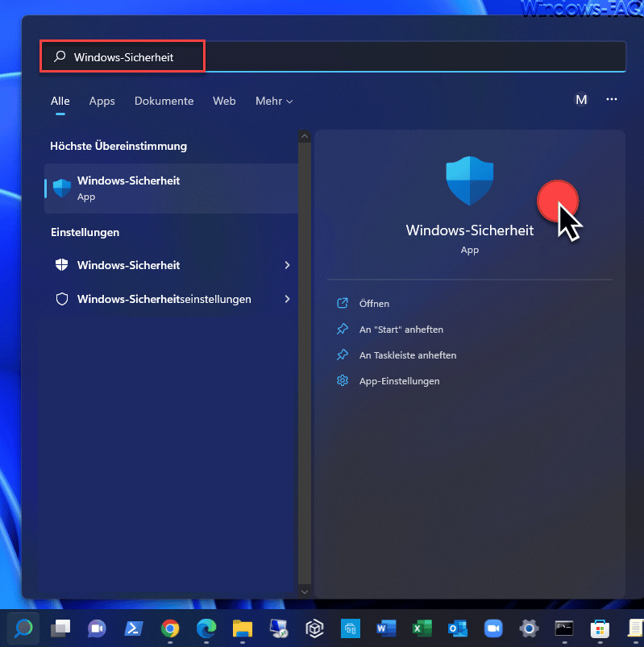Launch Word from the taskbar
Viewport: 644px width, 647px height.
tap(386, 628)
